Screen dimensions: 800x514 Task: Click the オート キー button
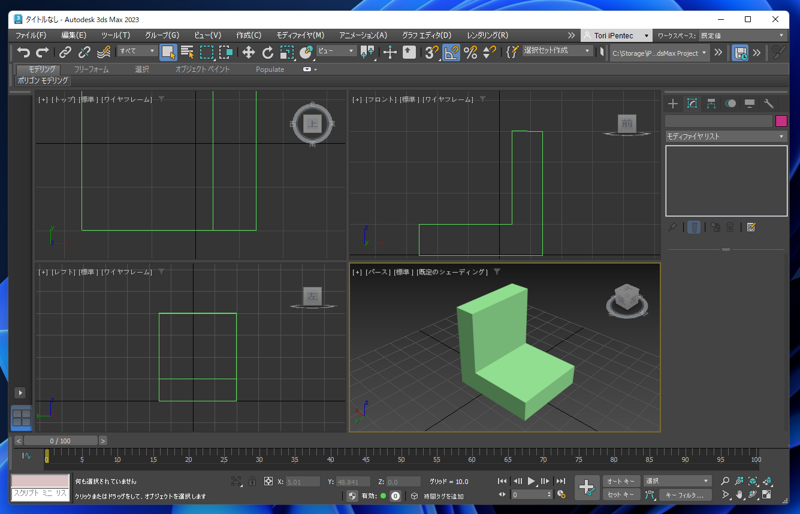[x=621, y=481]
